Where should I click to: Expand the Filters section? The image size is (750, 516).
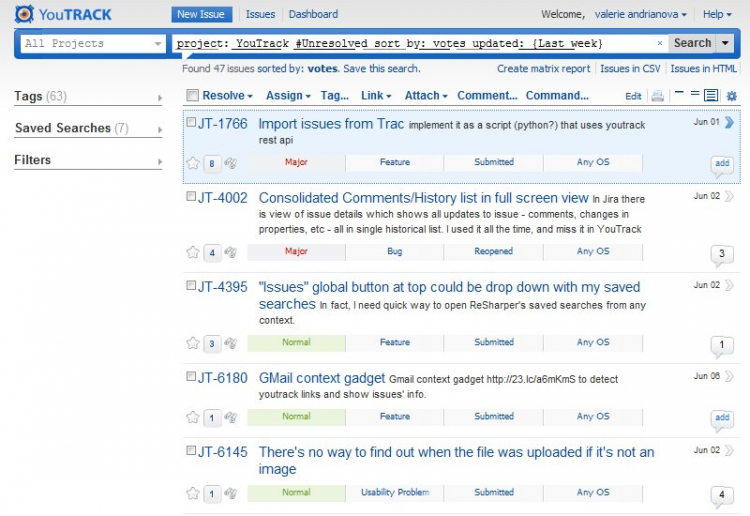(88, 160)
